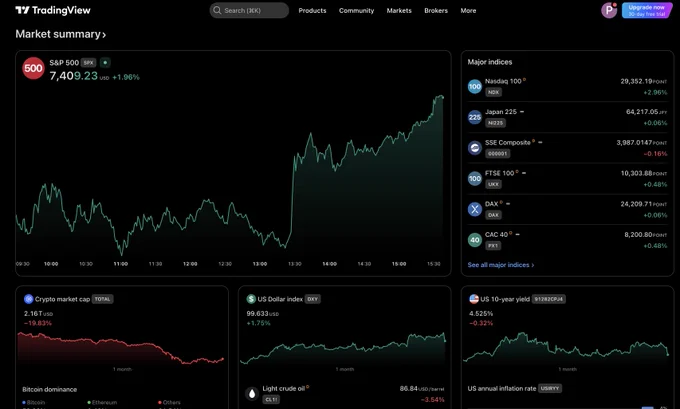The image size is (680, 409).
Task: Open the Markets menu
Action: coord(399,10)
